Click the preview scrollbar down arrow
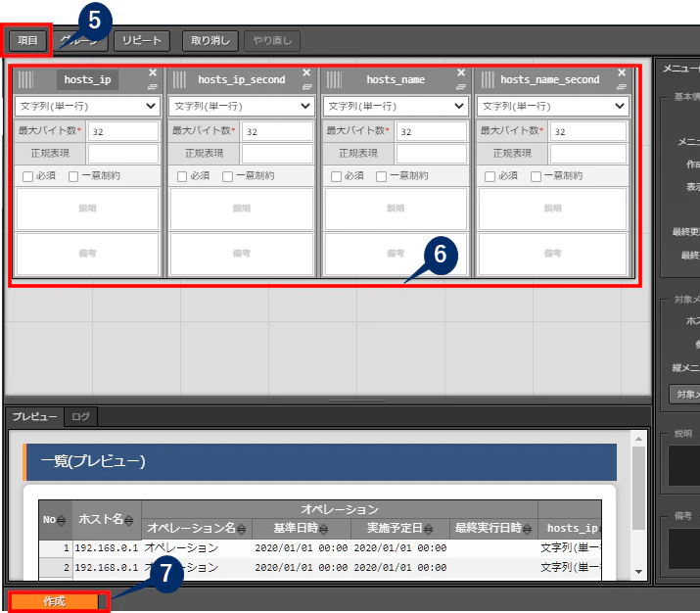The image size is (700, 613). point(639,572)
